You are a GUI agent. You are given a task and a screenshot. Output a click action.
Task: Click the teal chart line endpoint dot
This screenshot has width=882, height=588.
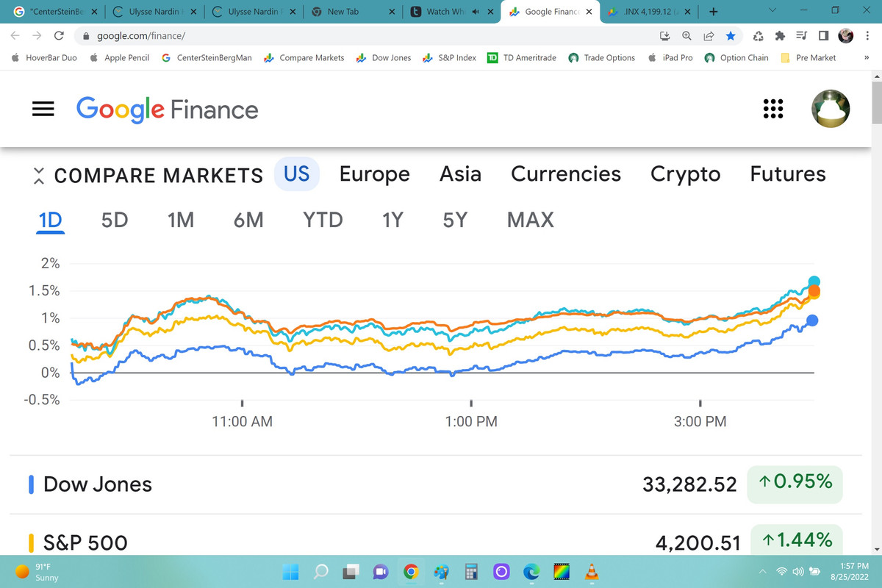814,282
